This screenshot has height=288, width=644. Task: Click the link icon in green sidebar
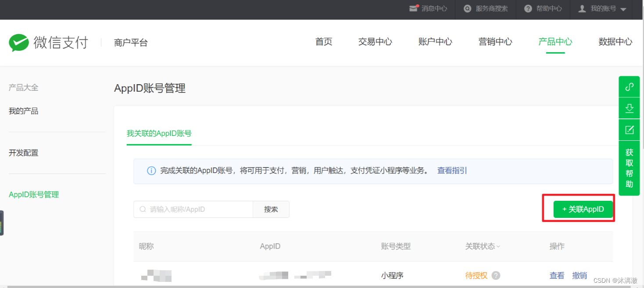click(x=629, y=87)
